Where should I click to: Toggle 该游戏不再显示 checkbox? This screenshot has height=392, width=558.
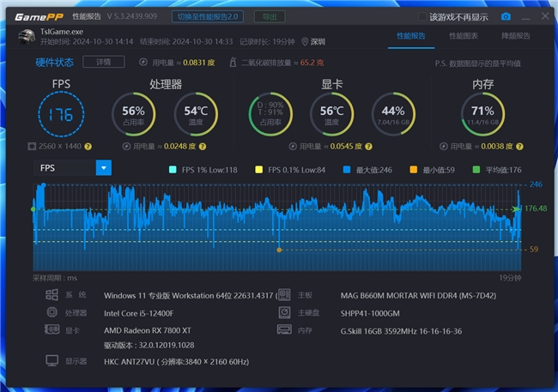[422, 16]
